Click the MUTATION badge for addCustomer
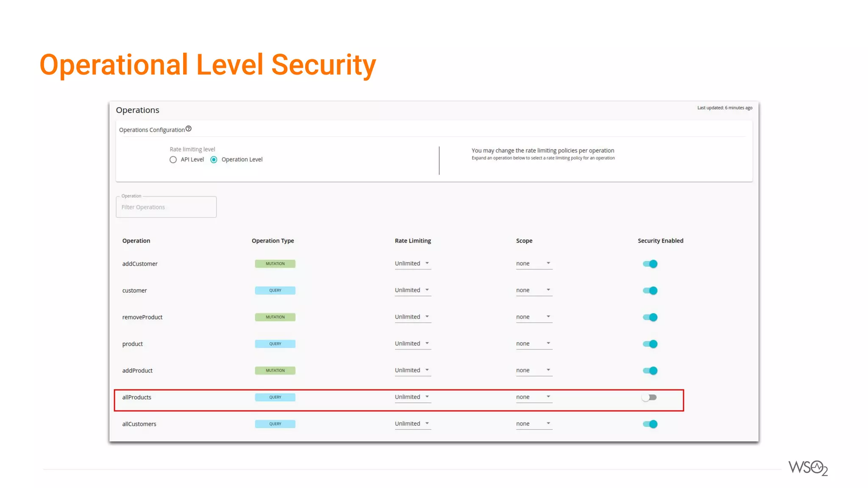Screen dimensions: 868x488 pyautogui.click(x=275, y=264)
